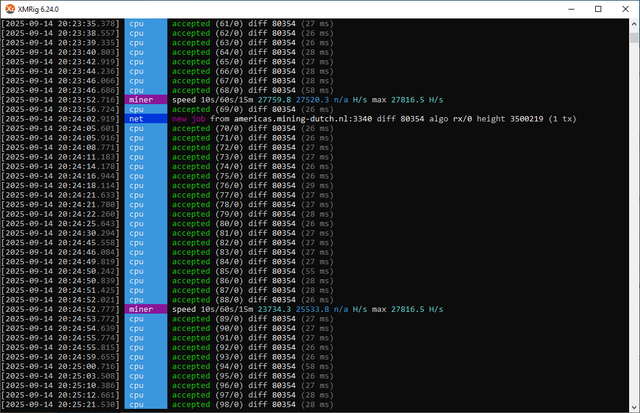Image resolution: width=640 pixels, height=413 pixels.
Task: Click the XMRig app icon in title bar
Action: pyautogui.click(x=10, y=9)
